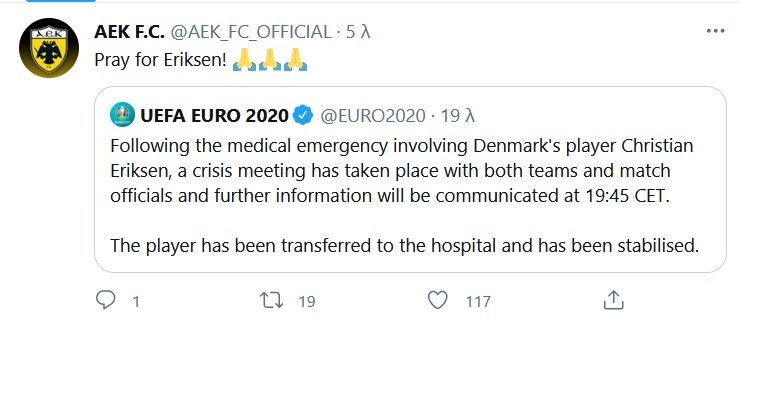Click the retweet count 19
The width and height of the screenshot is (766, 394).
tap(307, 302)
